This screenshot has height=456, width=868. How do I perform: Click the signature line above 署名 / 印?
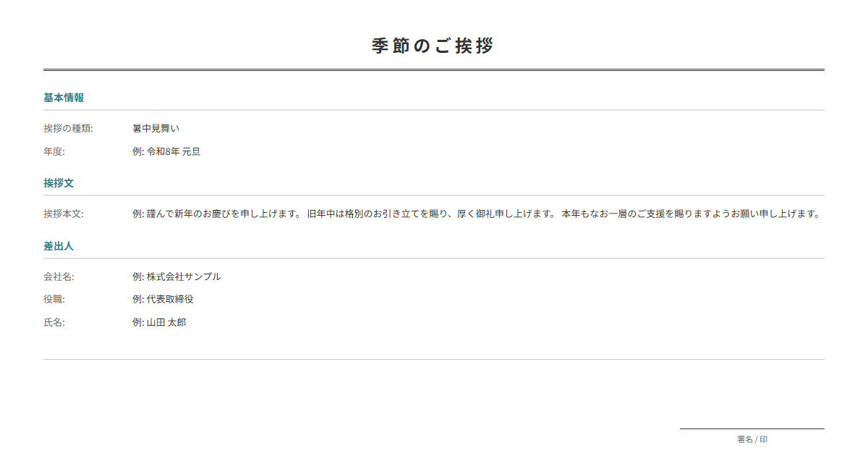pos(752,428)
